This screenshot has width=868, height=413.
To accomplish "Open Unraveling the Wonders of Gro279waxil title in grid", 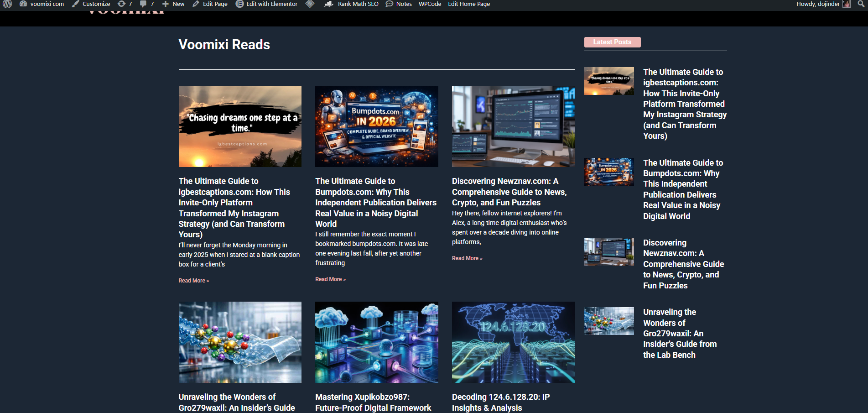I will tap(237, 403).
